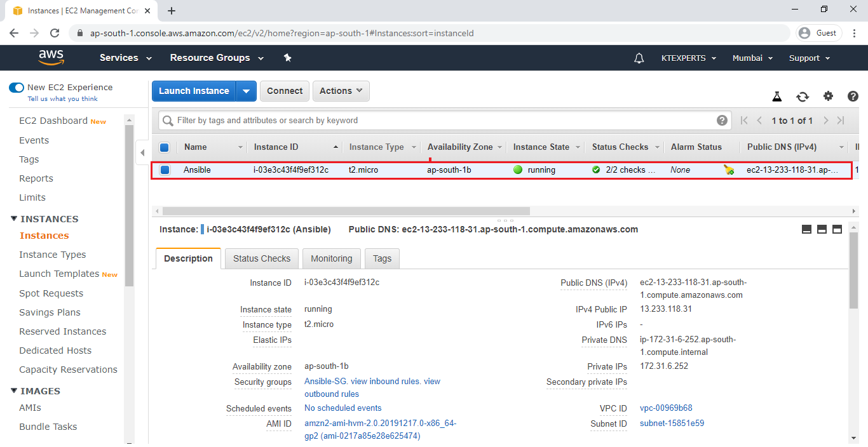Toggle New EC2 Experience switch
Screen dimensions: 868x447
pos(16,87)
